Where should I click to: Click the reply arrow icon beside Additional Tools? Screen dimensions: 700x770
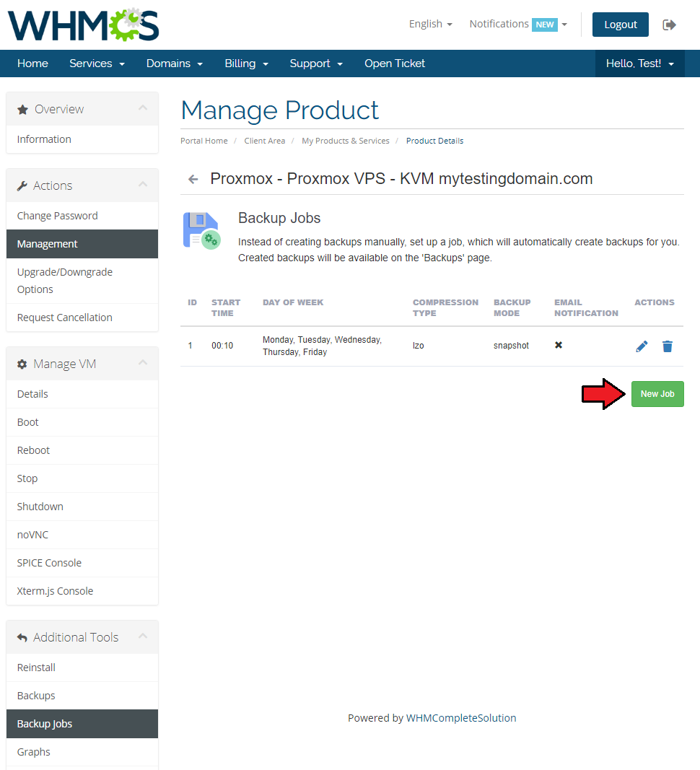(x=22, y=637)
